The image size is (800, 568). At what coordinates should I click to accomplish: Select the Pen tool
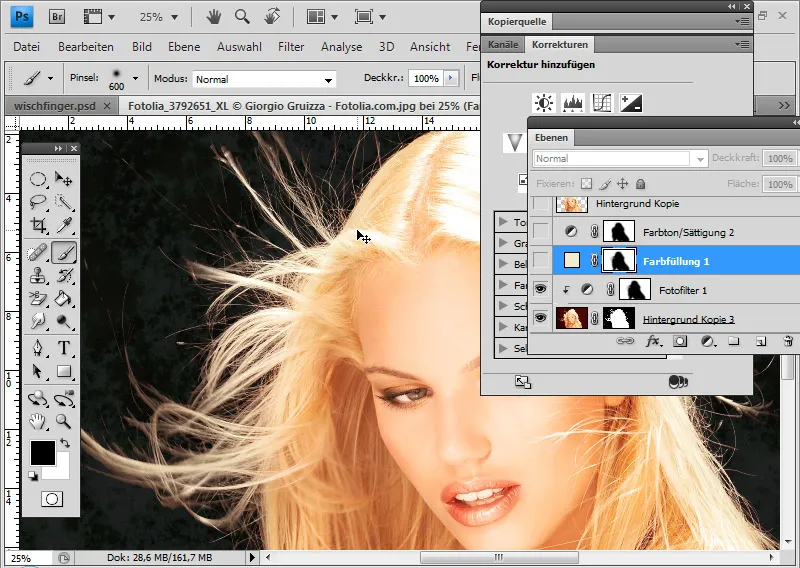pyautogui.click(x=38, y=348)
